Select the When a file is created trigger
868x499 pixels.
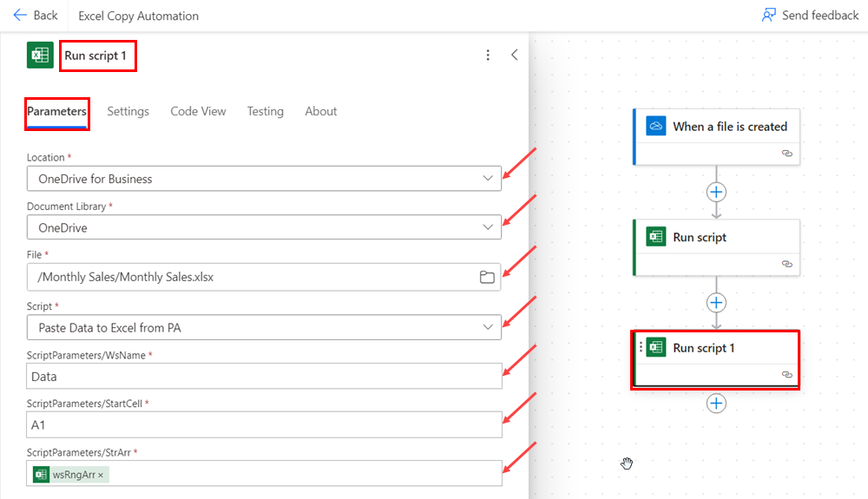point(717,136)
